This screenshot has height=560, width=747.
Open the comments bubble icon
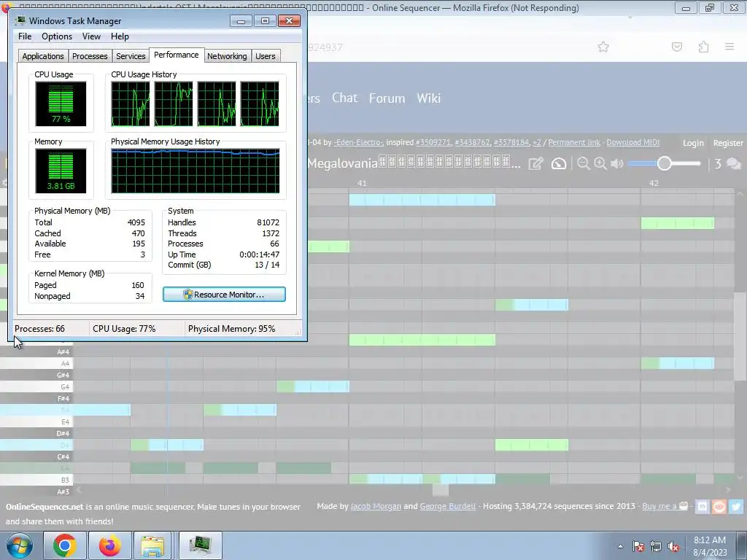[734, 164]
